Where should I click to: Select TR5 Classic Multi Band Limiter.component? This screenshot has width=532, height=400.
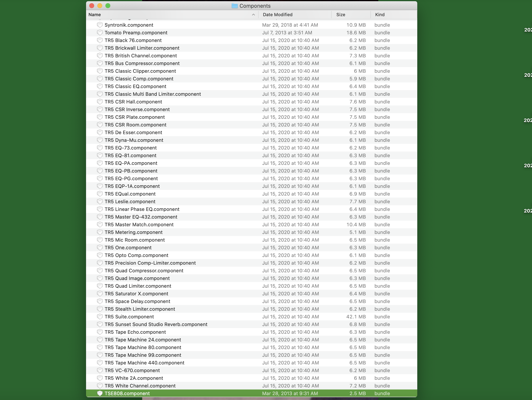(152, 94)
